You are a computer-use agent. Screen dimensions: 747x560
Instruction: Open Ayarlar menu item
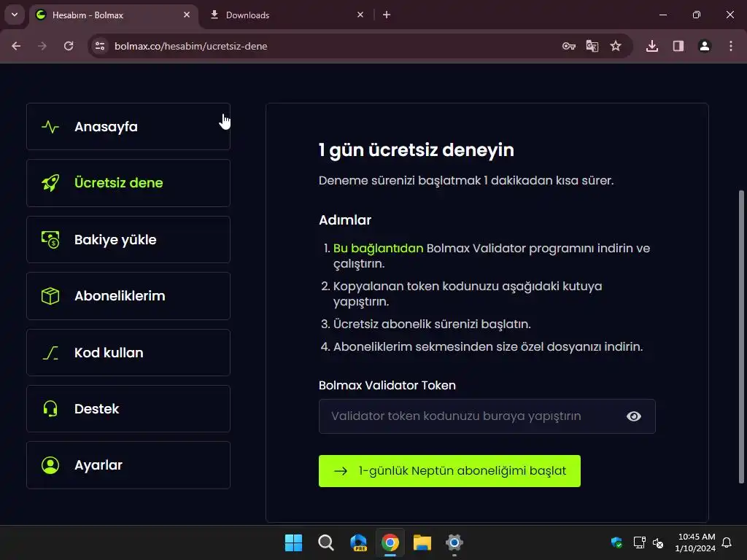pos(128,465)
